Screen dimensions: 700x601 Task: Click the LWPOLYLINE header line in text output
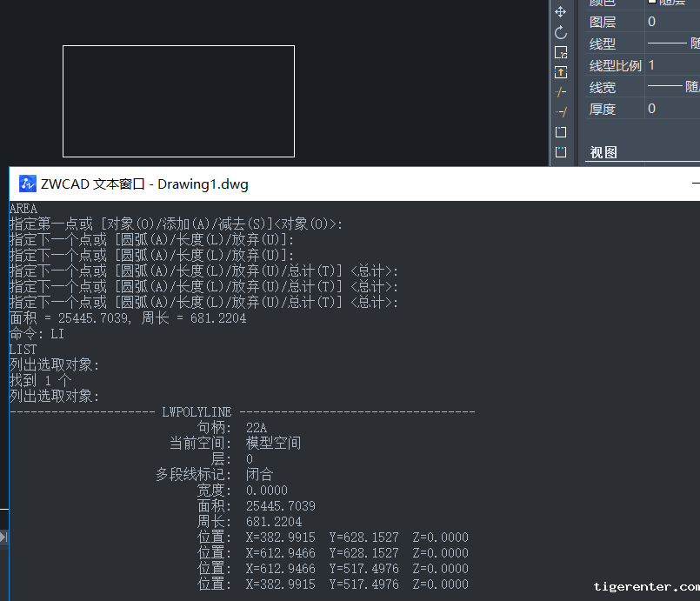pos(243,411)
